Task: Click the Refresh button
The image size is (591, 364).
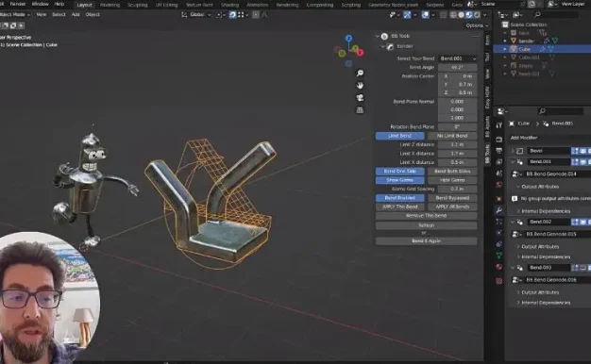Action: [427, 225]
